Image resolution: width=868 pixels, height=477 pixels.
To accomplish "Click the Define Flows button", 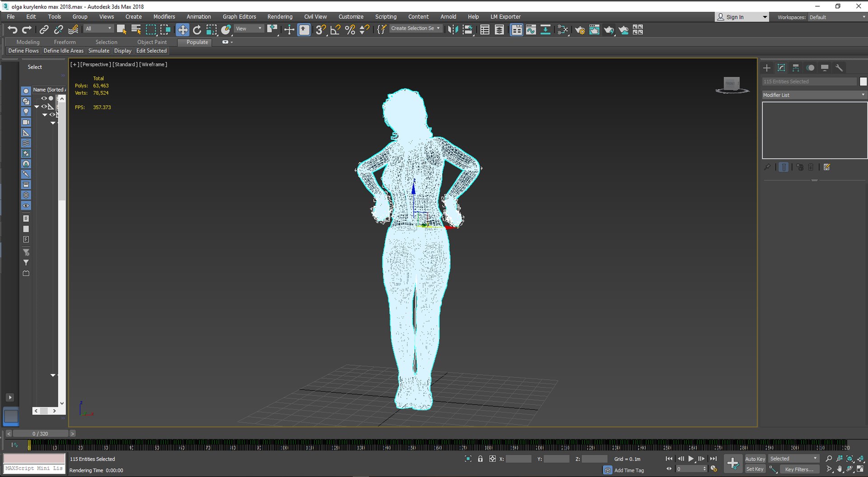I will pos(24,51).
